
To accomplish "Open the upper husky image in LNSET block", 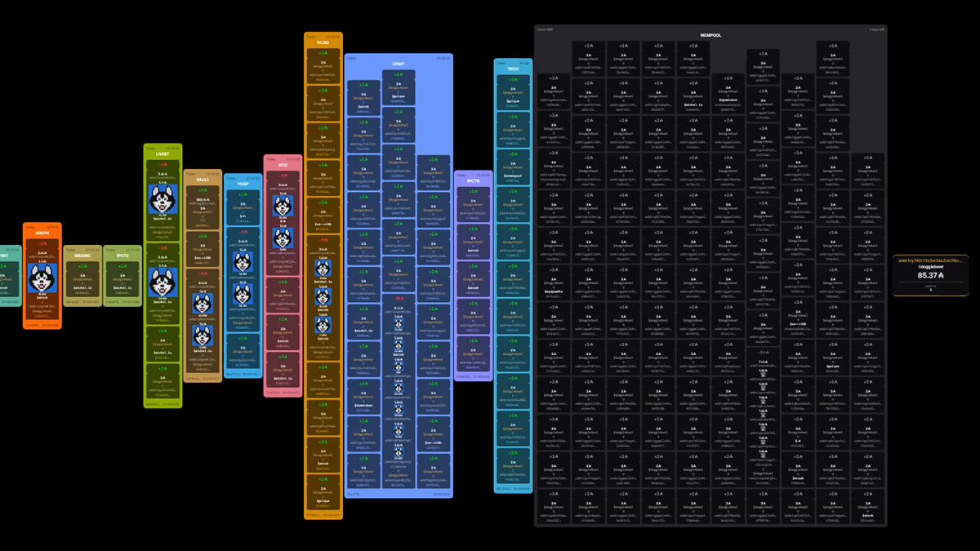I will pyautogui.click(x=163, y=199).
